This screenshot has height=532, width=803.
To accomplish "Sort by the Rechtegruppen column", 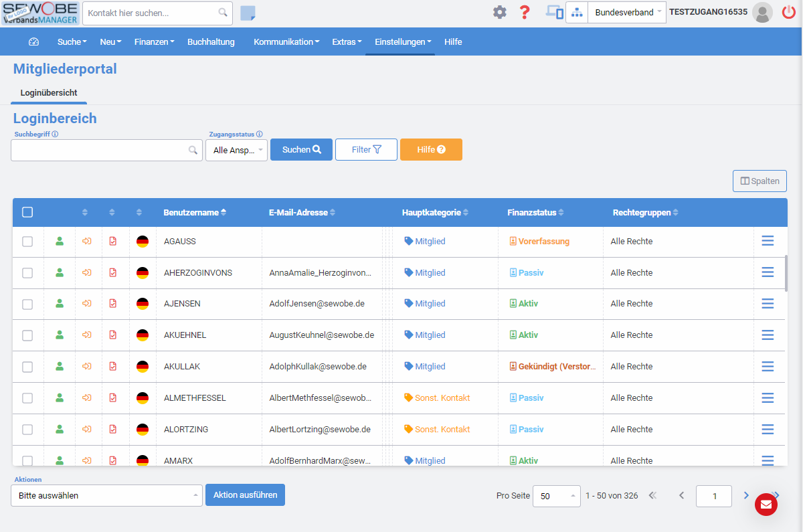I will click(646, 212).
